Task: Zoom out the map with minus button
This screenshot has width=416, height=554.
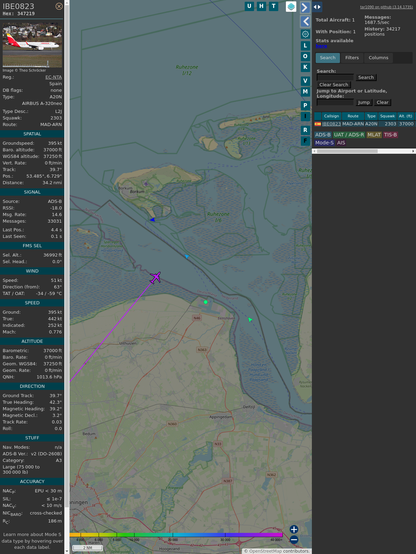Action: (294, 540)
